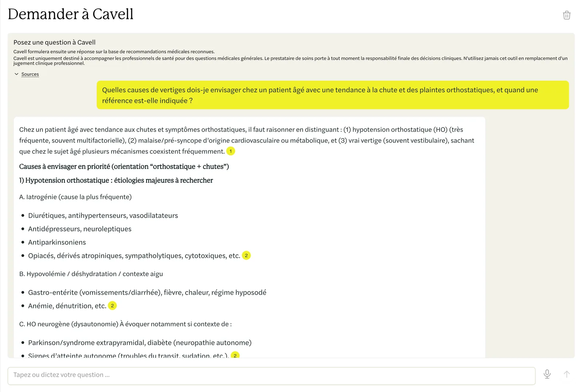Click 'B. Hypovolémie / déshydratation / contexte aigu'
The image size is (582, 392).
(x=91, y=274)
